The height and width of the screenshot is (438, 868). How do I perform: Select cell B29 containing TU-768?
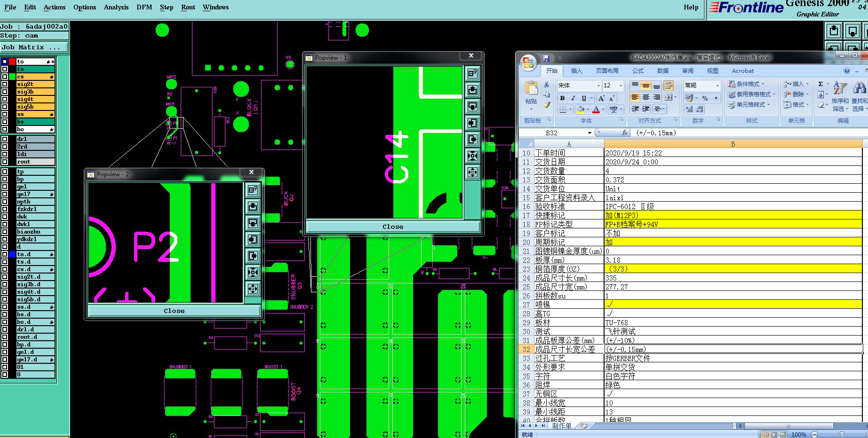(x=733, y=322)
